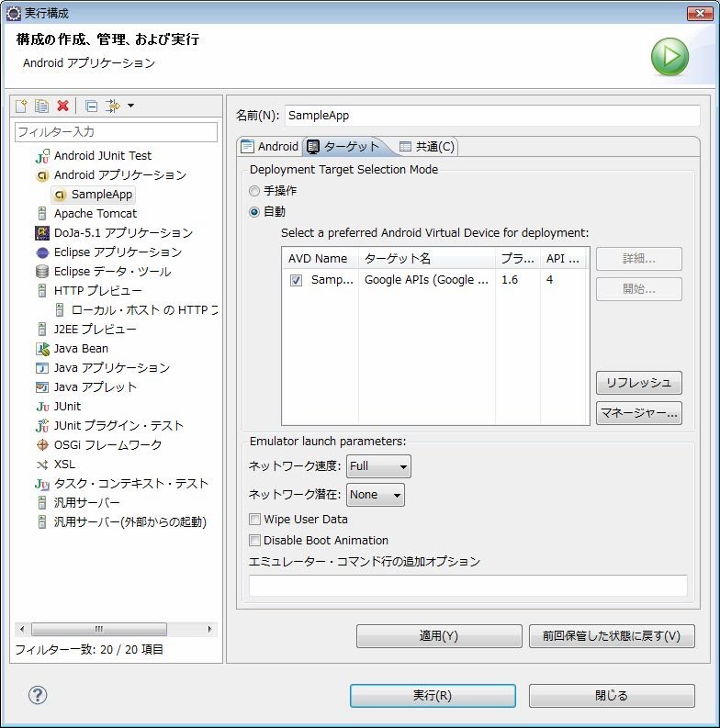Select Apache Tomcat in the configuration list
This screenshot has height=728, width=720.
tap(95, 214)
